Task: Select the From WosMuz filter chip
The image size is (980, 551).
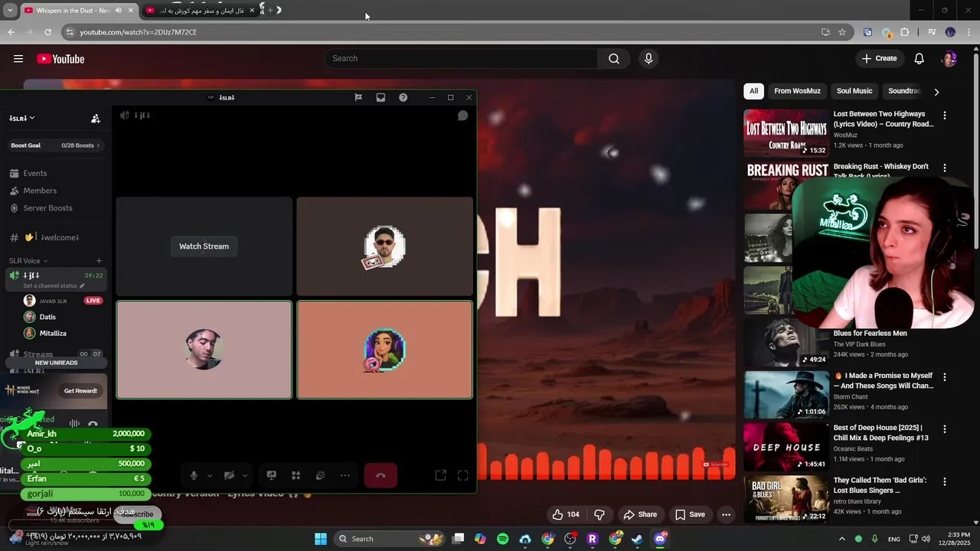Action: coord(797,91)
